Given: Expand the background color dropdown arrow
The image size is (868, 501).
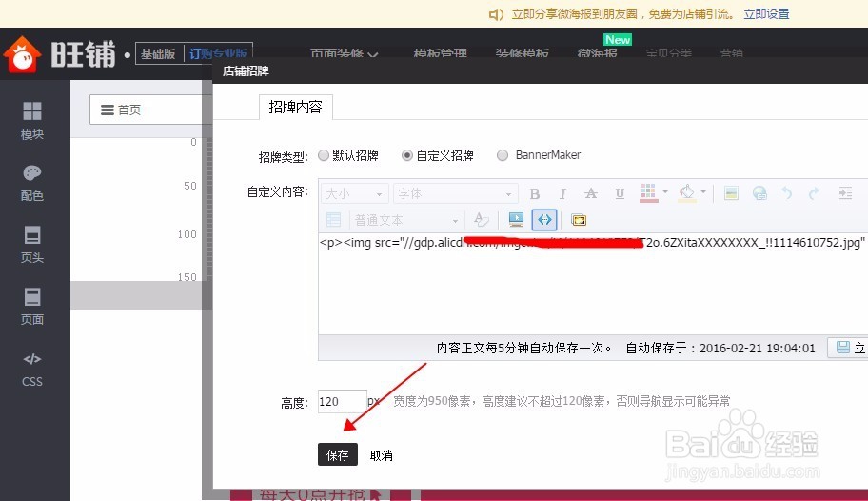Looking at the screenshot, I should pos(703,192).
